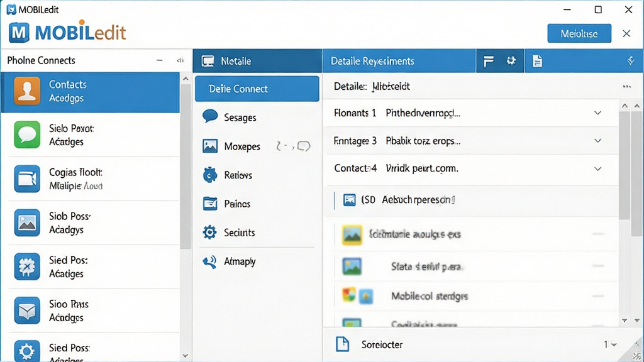This screenshot has width=644, height=362.
Task: Open the Sied Pos: tools icon
Action: (x=27, y=266)
